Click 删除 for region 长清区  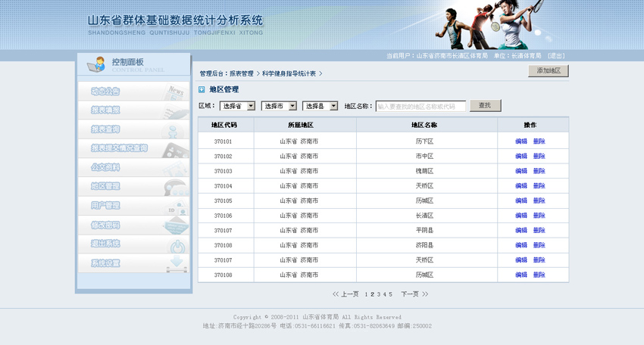(x=539, y=216)
